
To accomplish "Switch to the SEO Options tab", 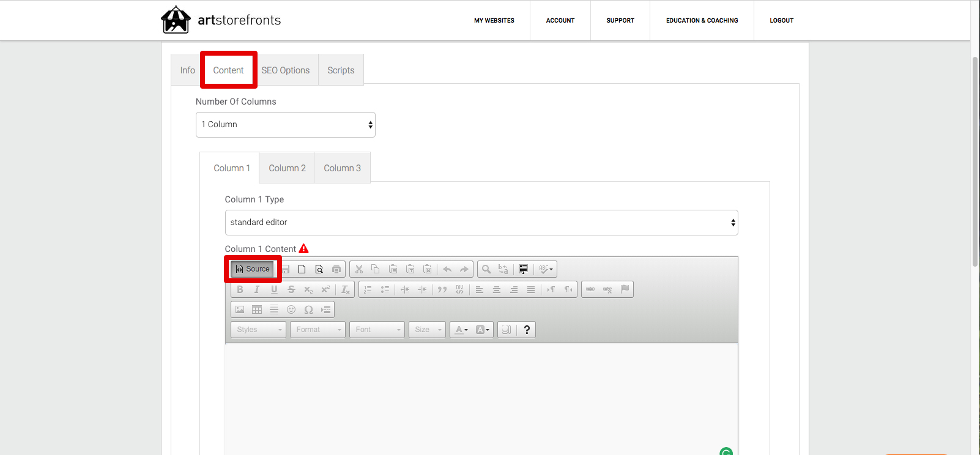I will tap(286, 70).
